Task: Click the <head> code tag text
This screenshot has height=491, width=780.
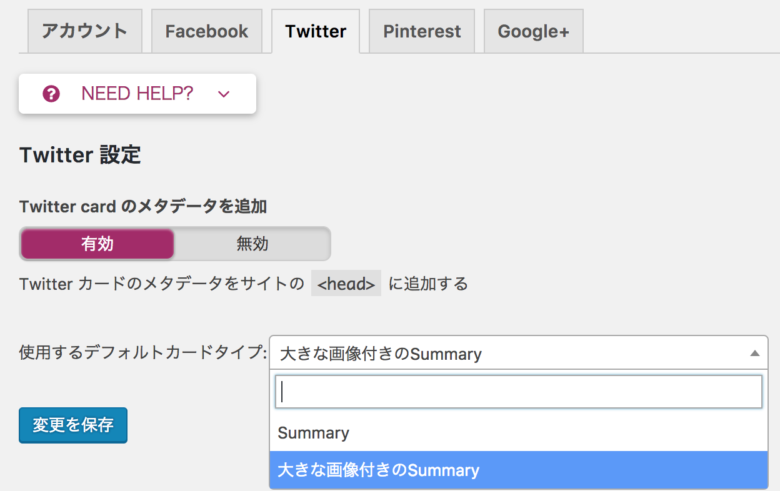Action: pyautogui.click(x=346, y=284)
